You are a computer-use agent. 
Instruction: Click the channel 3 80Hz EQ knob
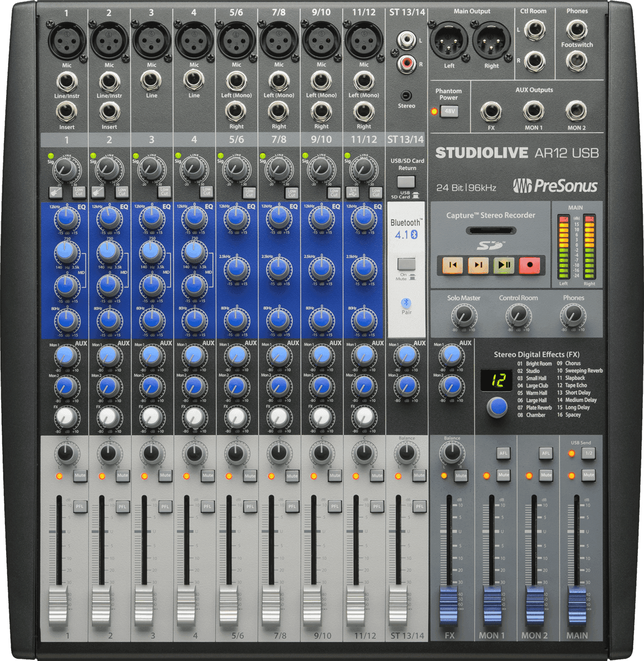coord(151,320)
